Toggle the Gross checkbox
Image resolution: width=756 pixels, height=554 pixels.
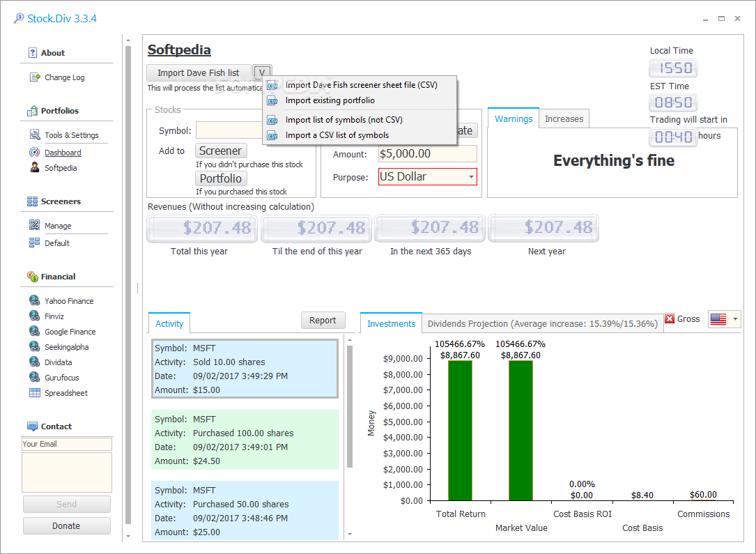pos(670,318)
